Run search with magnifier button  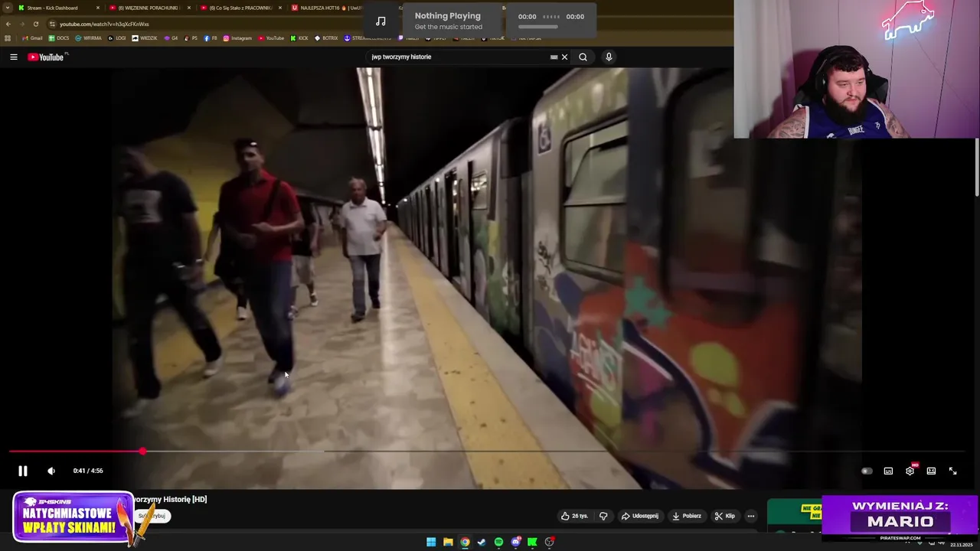click(x=583, y=57)
